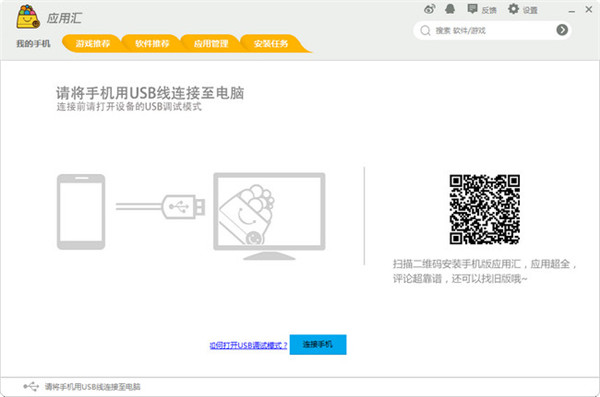Click the 应用汇 title text
Image resolution: width=600 pixels, height=397 pixels.
pos(64,18)
